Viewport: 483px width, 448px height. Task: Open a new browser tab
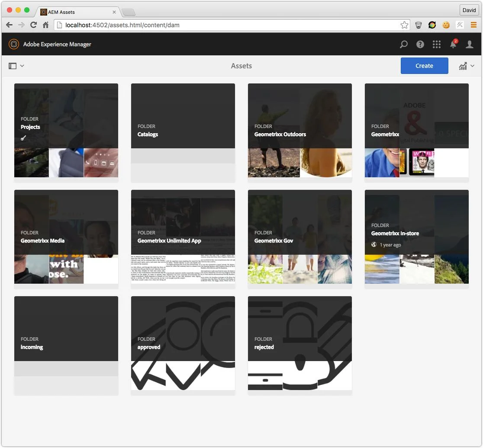pyautogui.click(x=129, y=12)
